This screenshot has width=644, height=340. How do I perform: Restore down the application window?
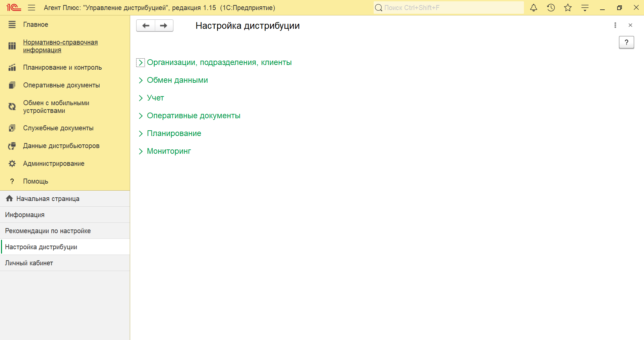[620, 8]
